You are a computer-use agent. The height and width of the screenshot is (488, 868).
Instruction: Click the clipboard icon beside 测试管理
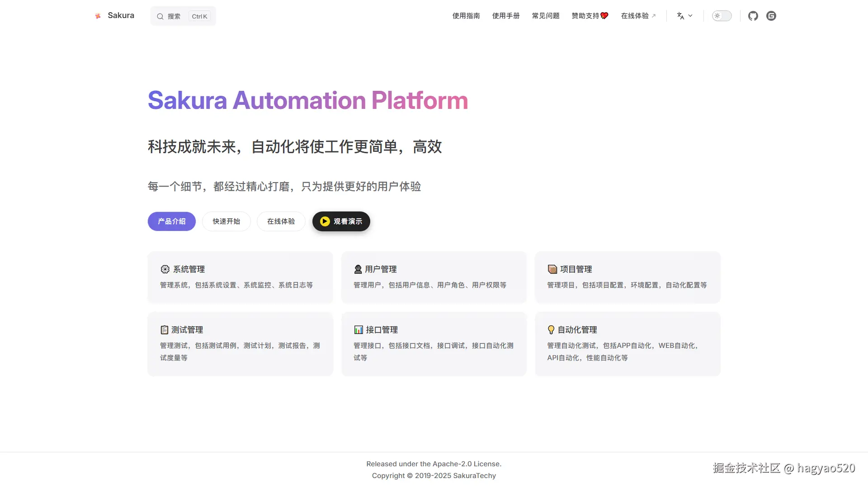click(x=165, y=330)
